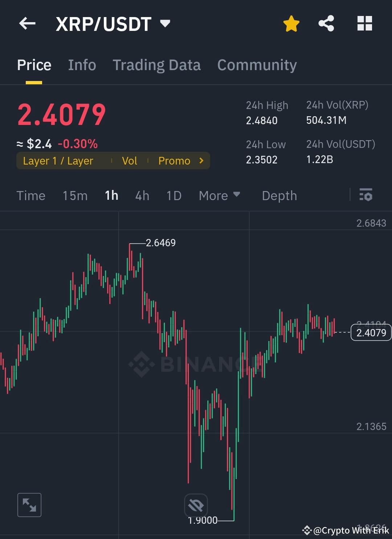
Task: Select the Vol category tag
Action: [129, 161]
